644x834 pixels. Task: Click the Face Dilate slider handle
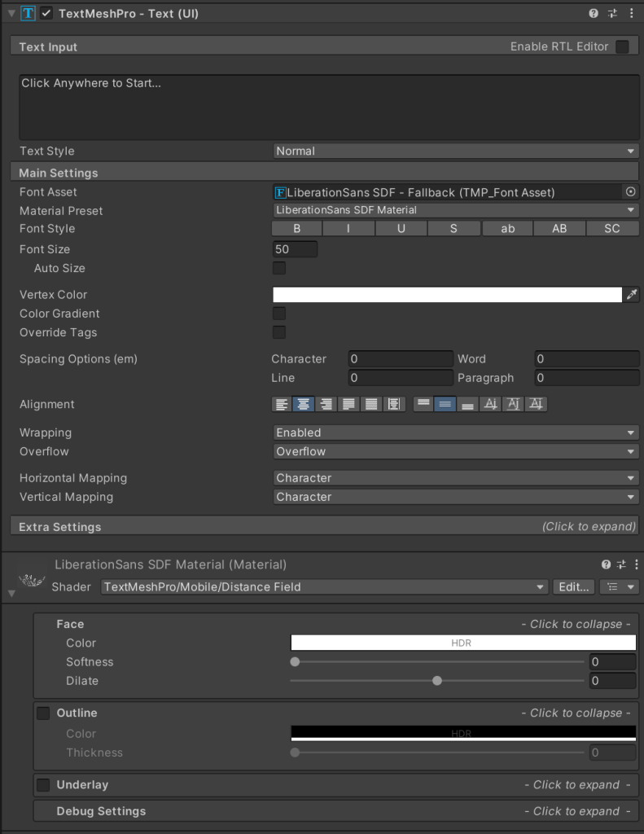[x=437, y=681]
